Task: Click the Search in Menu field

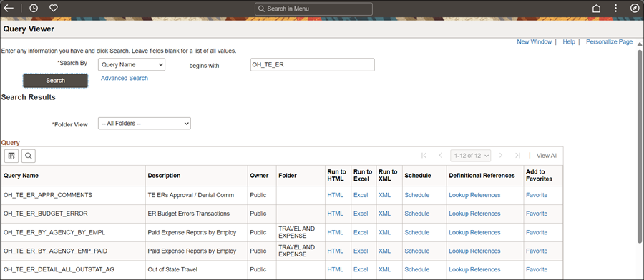Action: pos(314,9)
